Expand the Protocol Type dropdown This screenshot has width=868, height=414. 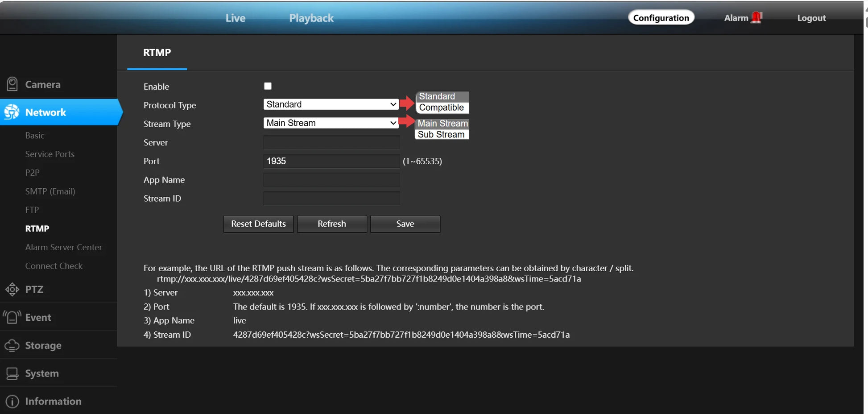[331, 104]
